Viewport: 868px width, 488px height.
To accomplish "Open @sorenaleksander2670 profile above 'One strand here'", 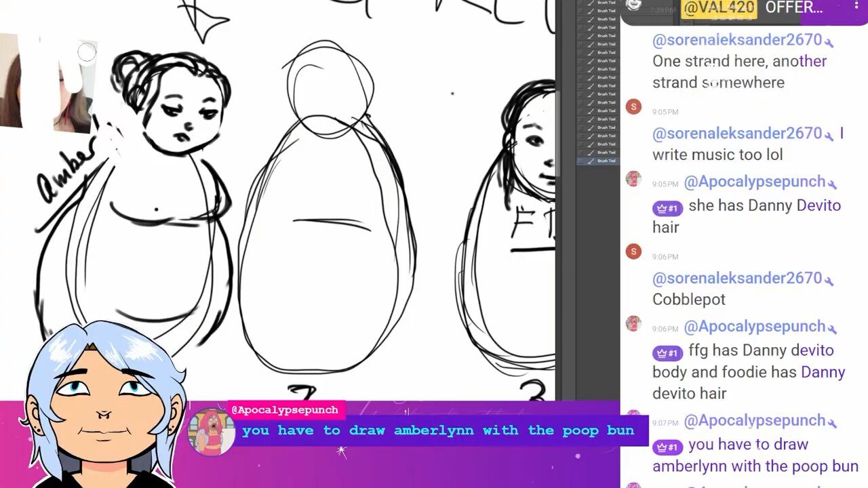I will (x=737, y=40).
